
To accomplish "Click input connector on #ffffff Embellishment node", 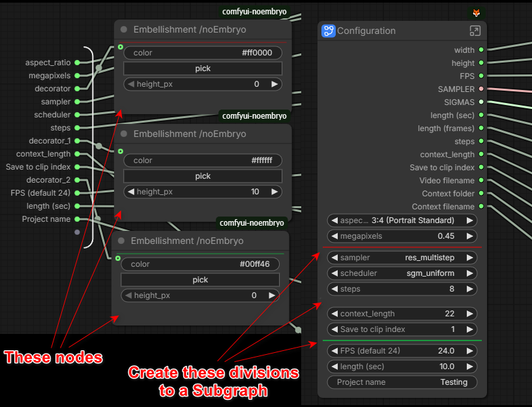I will [121, 151].
